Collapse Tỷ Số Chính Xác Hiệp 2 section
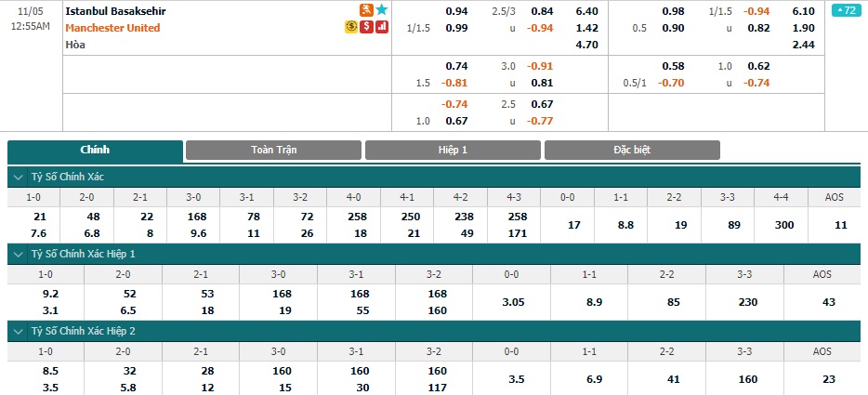Screen dimensions: 868x395 pos(20,331)
